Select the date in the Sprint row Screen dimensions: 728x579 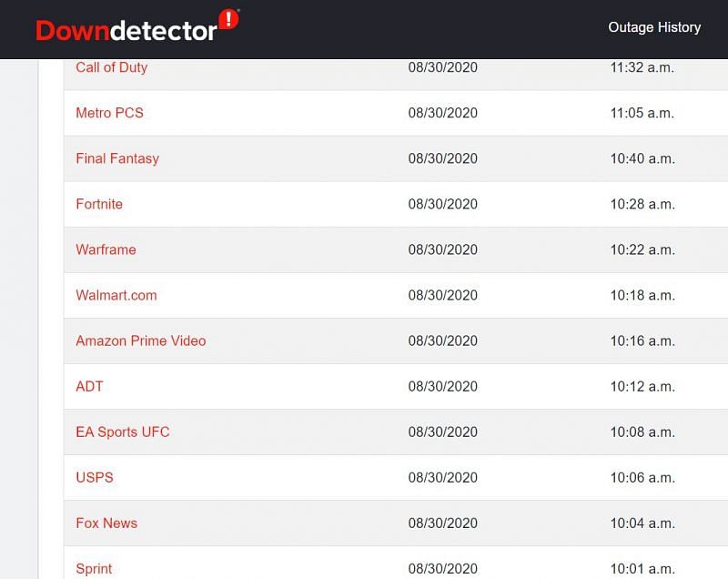click(x=443, y=568)
